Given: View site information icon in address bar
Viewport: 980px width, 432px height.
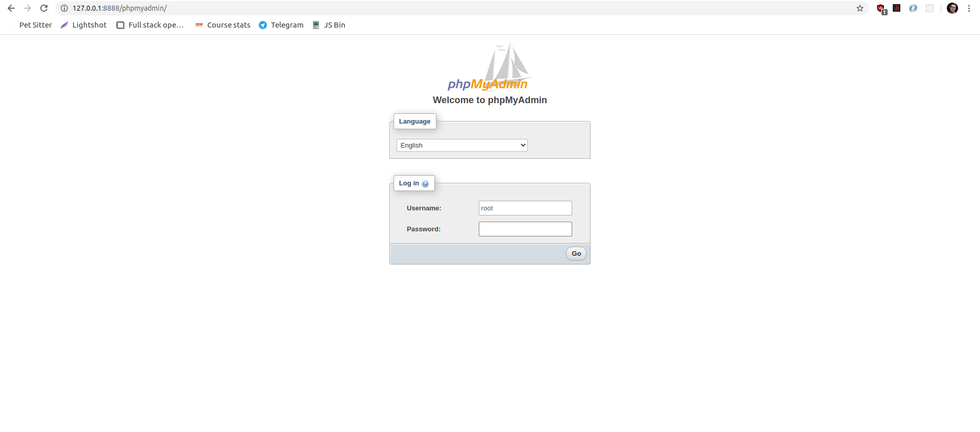Looking at the screenshot, I should [64, 8].
